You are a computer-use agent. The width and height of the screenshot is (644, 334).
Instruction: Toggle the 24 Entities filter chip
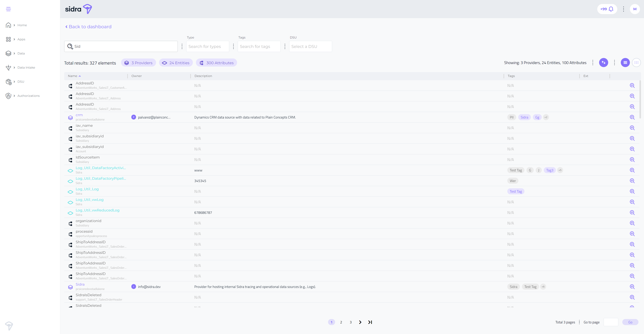point(176,63)
